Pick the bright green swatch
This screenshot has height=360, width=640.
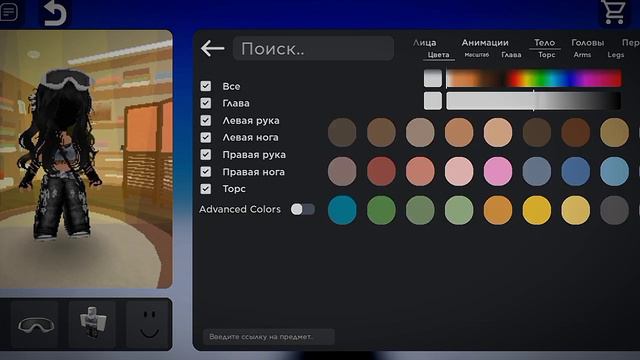coord(381,210)
